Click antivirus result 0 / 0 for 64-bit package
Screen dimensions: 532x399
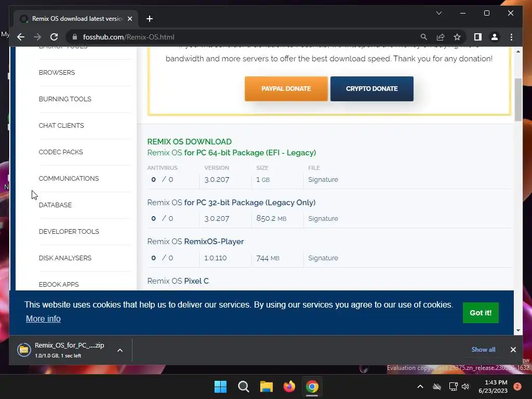(162, 179)
